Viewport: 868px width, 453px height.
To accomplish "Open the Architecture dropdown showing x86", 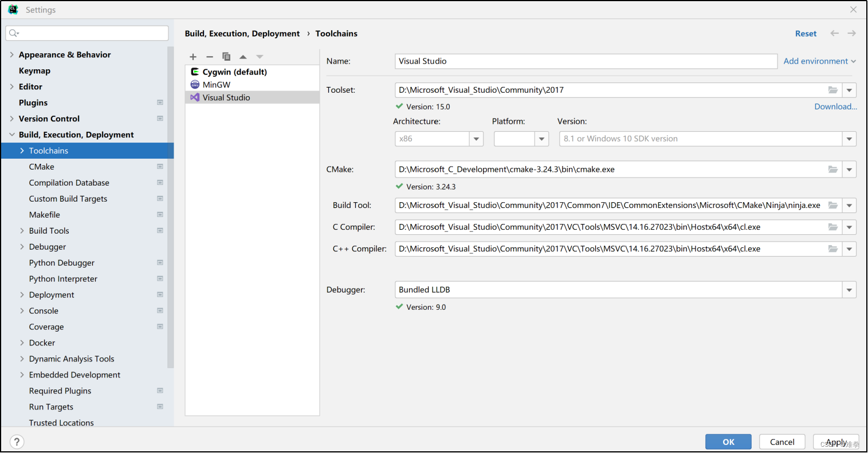I will (476, 139).
